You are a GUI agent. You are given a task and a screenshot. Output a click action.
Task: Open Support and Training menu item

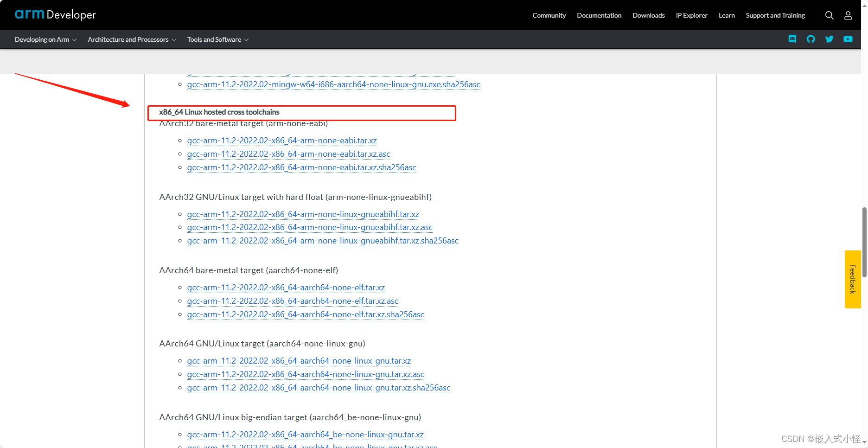click(775, 15)
